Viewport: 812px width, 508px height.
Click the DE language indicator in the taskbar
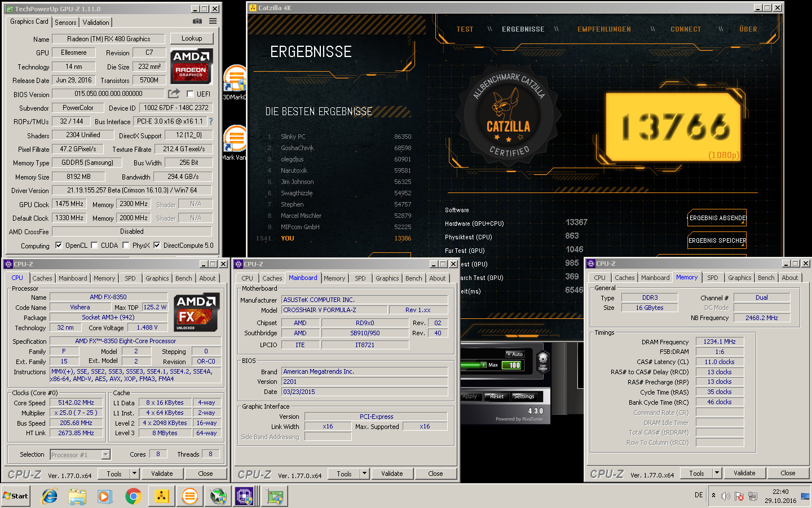pos(699,495)
